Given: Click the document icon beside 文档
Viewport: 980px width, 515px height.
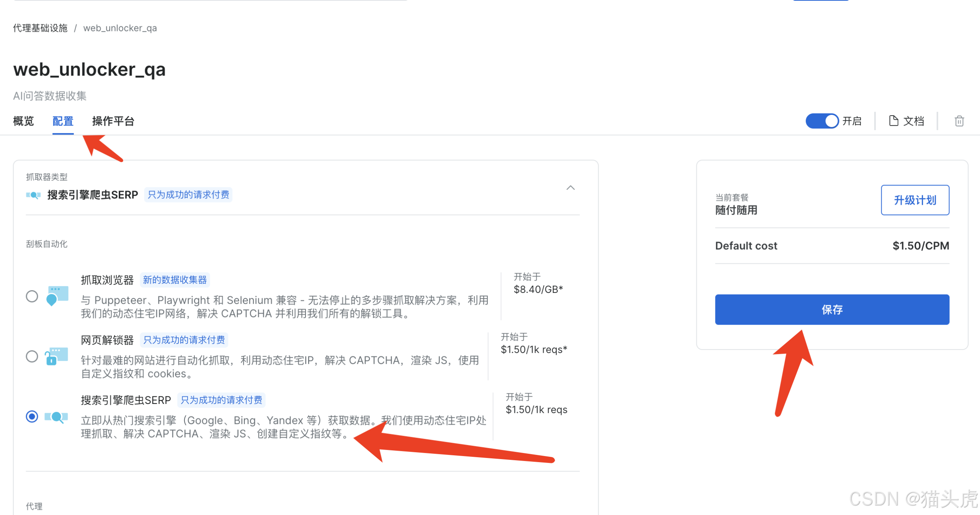Looking at the screenshot, I should pos(894,121).
